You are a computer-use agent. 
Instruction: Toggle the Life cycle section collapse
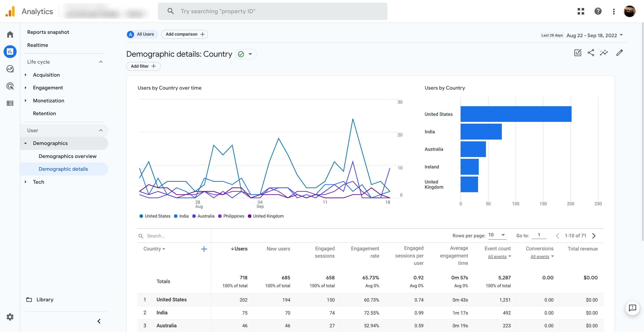click(x=100, y=61)
